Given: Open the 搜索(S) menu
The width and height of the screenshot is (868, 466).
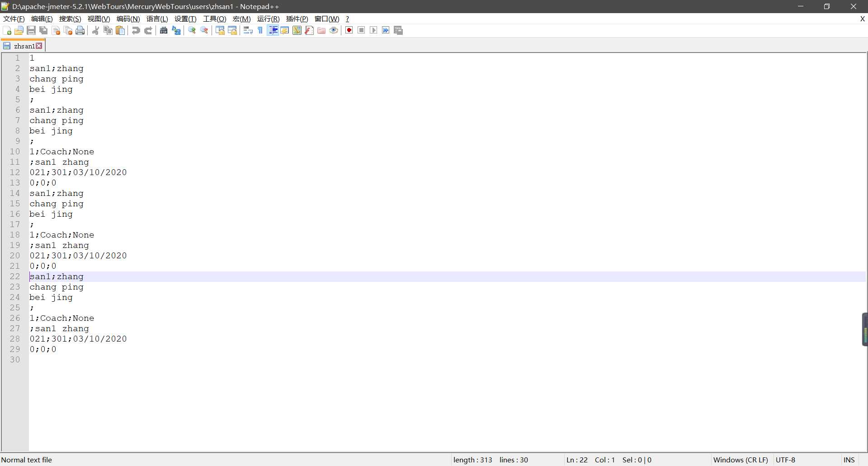Looking at the screenshot, I should point(70,19).
